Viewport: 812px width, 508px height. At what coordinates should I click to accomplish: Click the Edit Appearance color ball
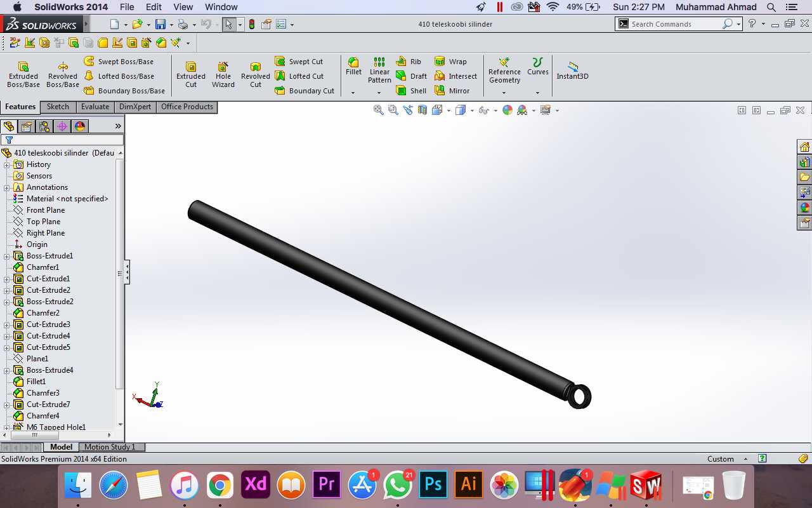point(507,110)
